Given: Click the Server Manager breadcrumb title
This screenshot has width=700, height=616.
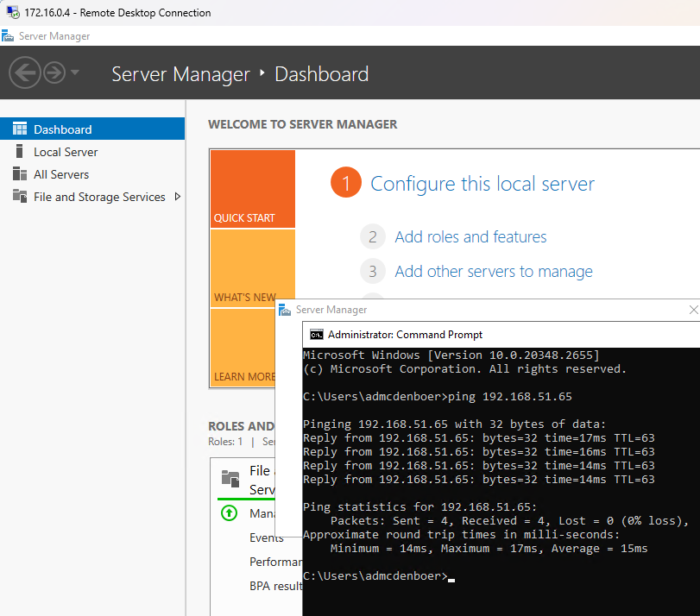Looking at the screenshot, I should 180,74.
